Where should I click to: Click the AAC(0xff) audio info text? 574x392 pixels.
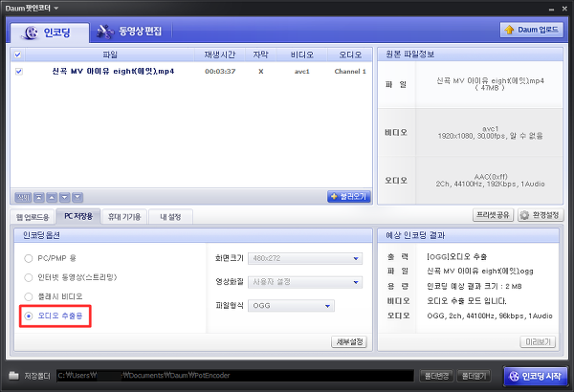[491, 177]
